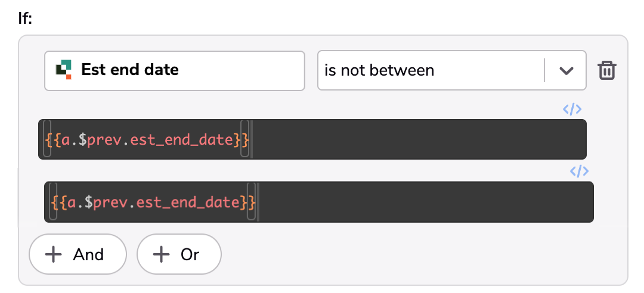Focus the second dark expression input field
Viewport: 644px width, 293px height.
[318, 202]
